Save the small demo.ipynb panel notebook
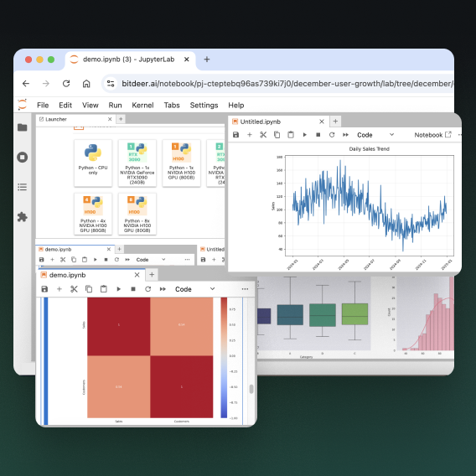This screenshot has width=476, height=476. pos(42,260)
